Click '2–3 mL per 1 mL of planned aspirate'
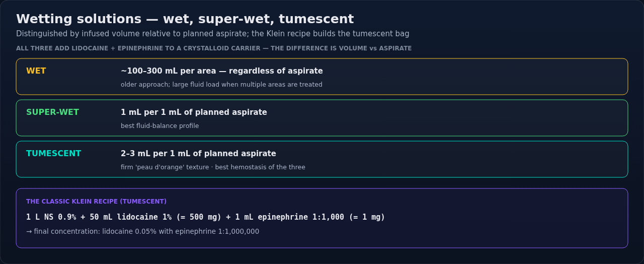Viewport: 644px width, 264px height. tap(198, 154)
